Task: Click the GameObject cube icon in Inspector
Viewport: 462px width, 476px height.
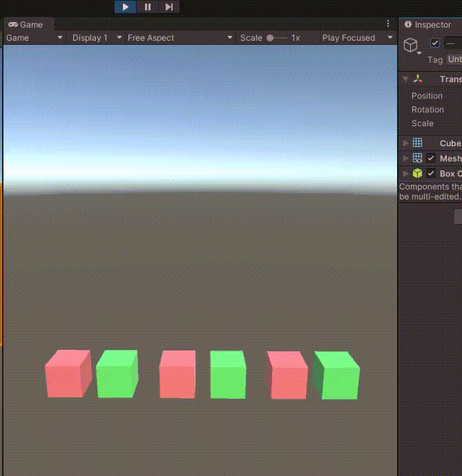Action: 411,46
